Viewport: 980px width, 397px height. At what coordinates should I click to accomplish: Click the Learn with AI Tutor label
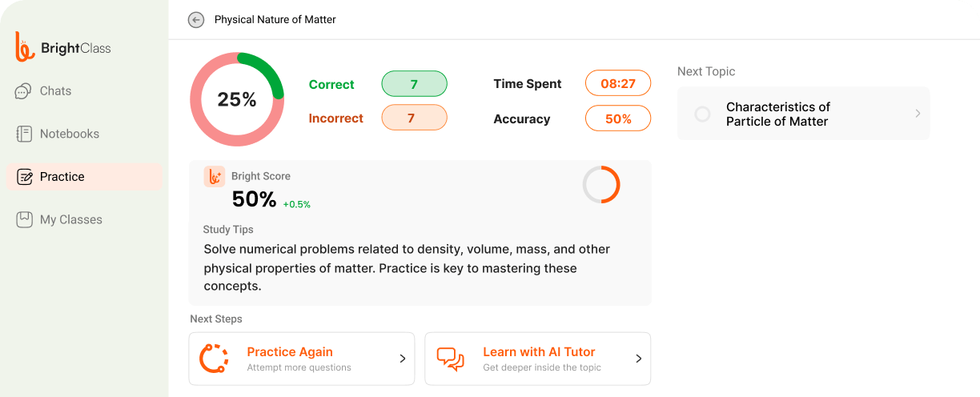tap(539, 352)
